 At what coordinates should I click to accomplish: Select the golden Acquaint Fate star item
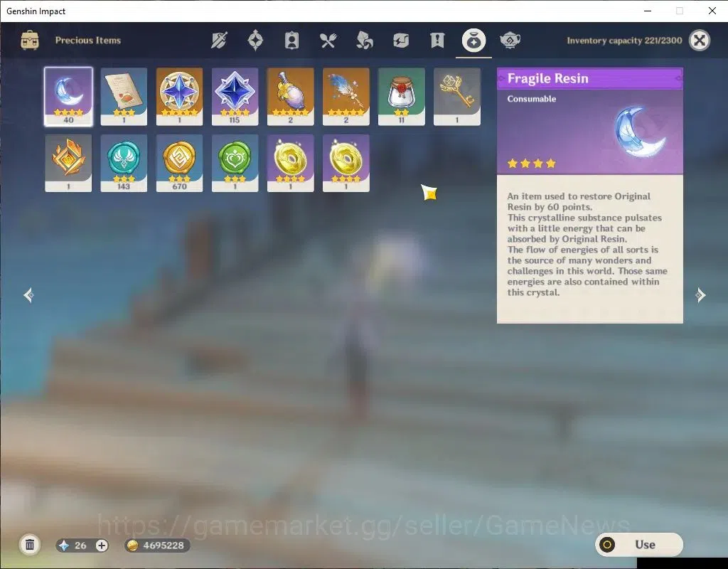pos(179,97)
